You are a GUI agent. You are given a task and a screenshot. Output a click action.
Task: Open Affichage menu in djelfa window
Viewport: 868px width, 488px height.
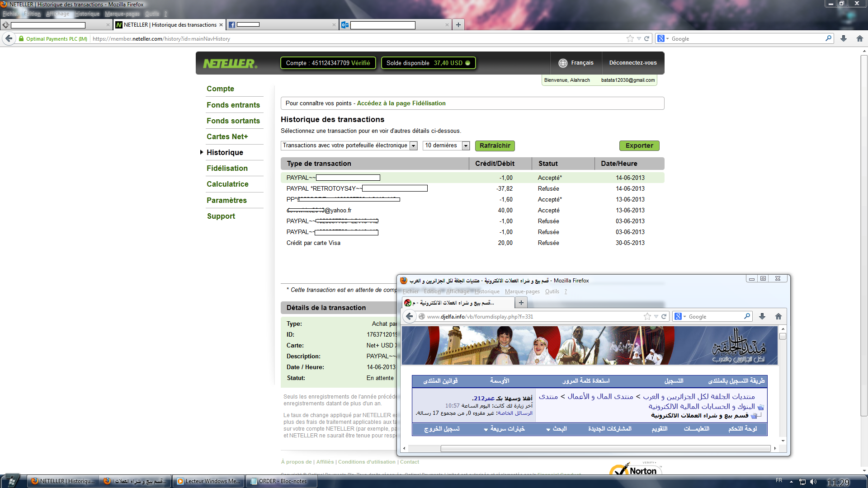[x=458, y=291]
